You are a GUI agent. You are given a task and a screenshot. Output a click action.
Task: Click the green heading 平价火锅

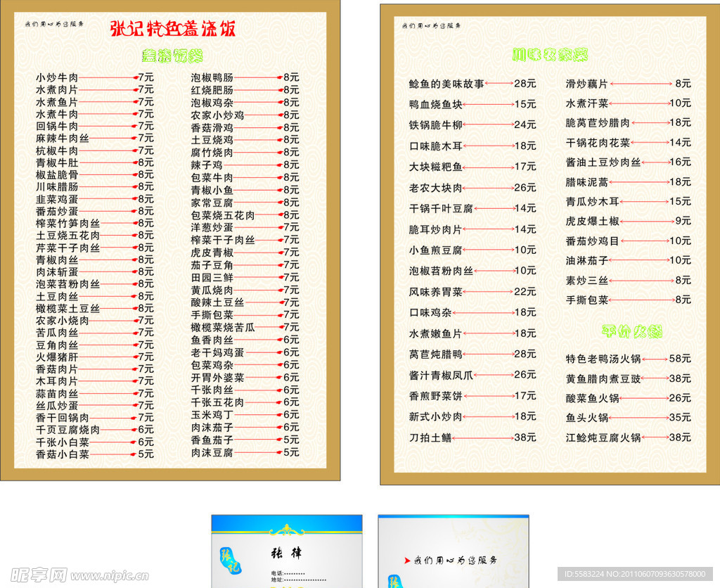632,331
